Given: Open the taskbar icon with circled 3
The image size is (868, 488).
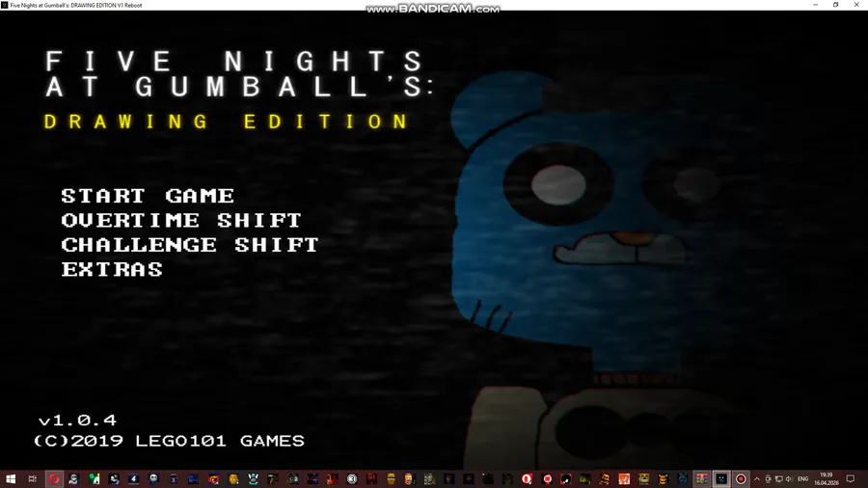Looking at the screenshot, I should pos(351,479).
